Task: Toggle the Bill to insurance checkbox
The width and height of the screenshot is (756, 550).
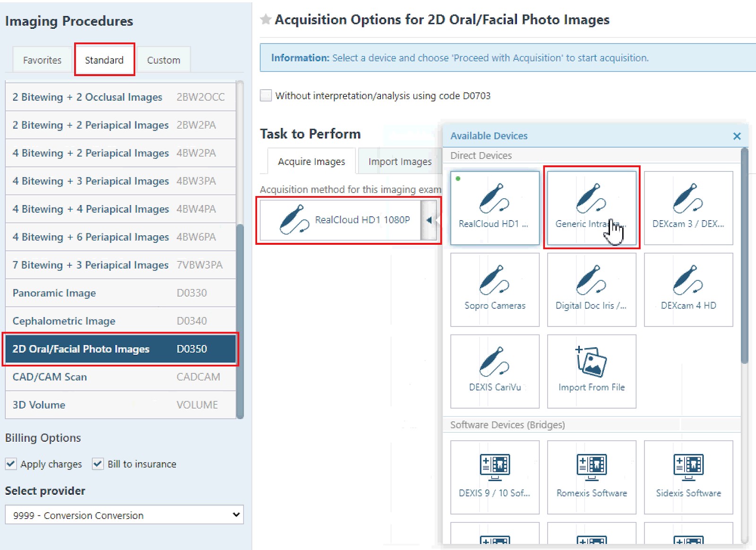Action: [x=98, y=464]
